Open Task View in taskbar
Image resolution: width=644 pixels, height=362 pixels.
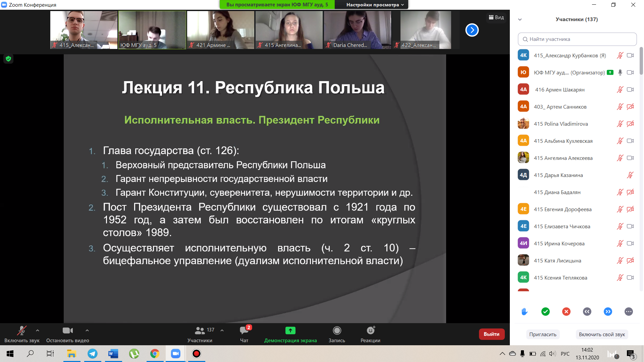[50, 354]
